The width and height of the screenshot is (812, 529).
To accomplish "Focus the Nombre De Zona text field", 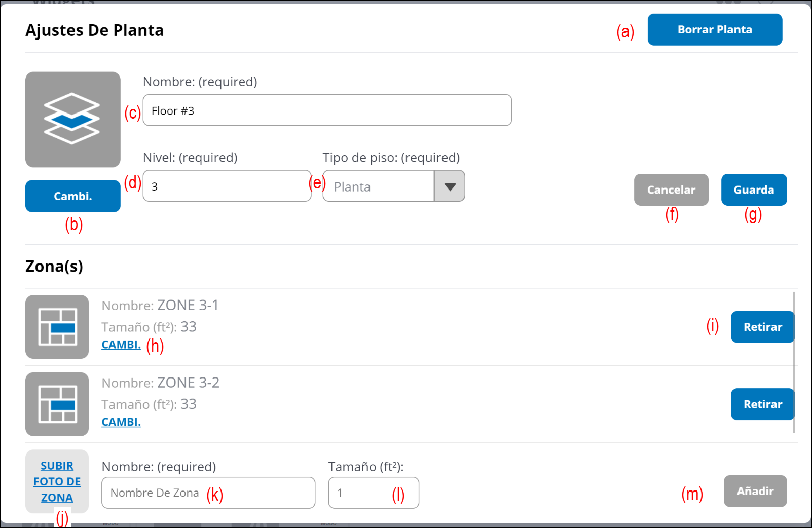I will click(x=208, y=493).
